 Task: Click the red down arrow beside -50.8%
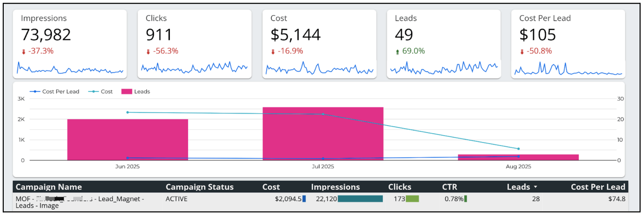(x=522, y=52)
